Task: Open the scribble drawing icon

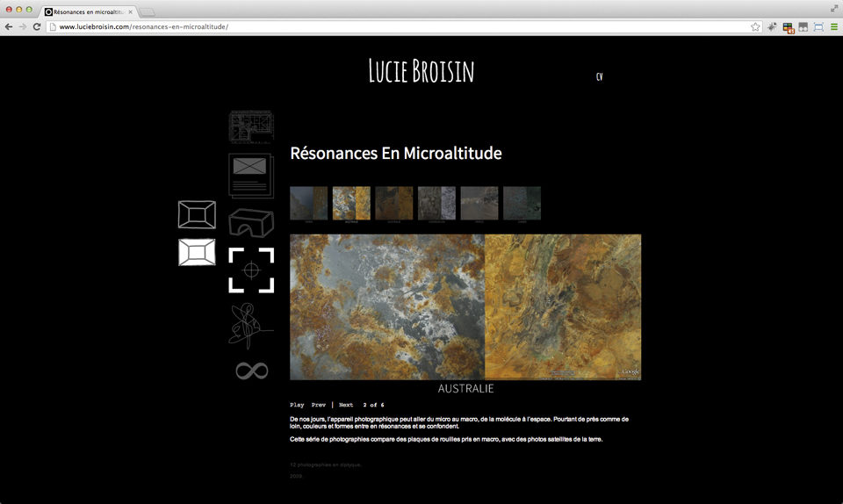Action: [250, 325]
